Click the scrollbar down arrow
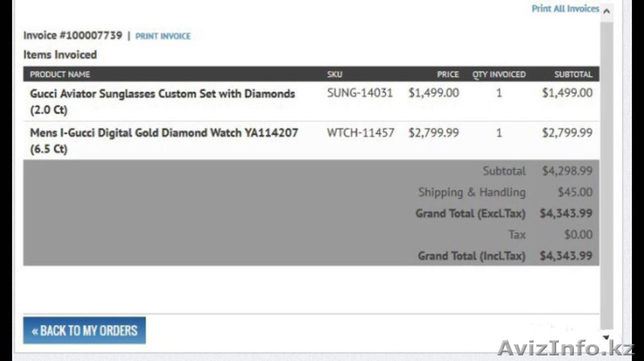The height and width of the screenshot is (361, 644). 606,338
